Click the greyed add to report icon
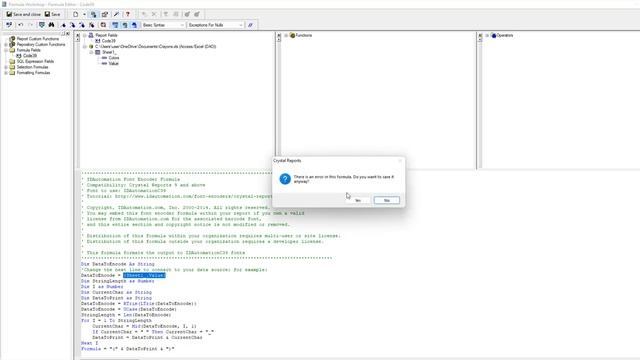 point(196,14)
